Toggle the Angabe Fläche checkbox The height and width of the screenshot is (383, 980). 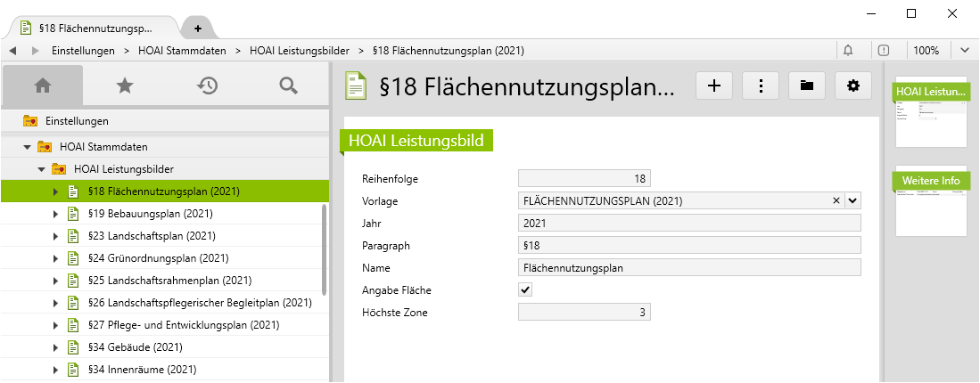[x=525, y=289]
